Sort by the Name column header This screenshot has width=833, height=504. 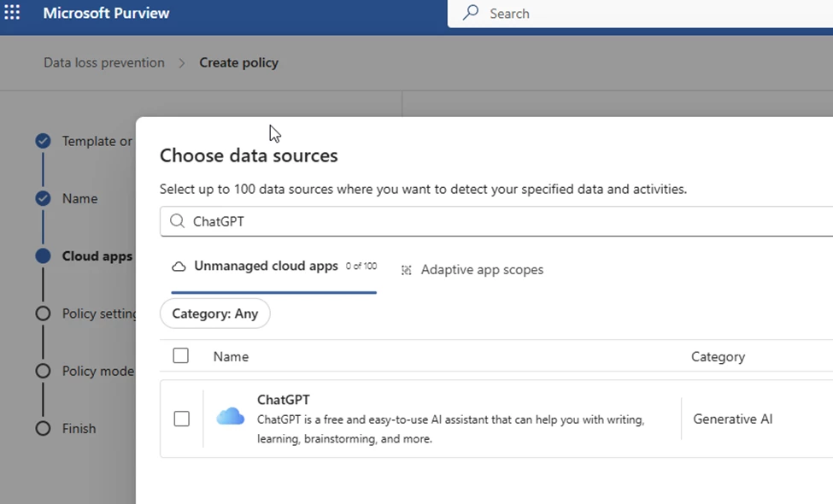coord(231,357)
